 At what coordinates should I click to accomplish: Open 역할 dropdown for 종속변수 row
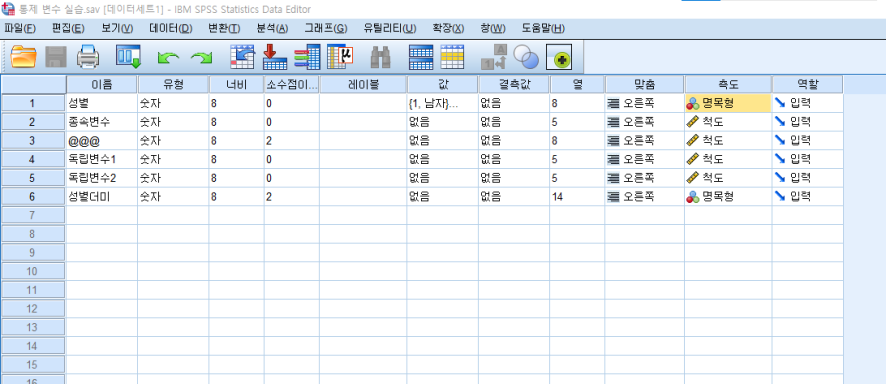(807, 122)
